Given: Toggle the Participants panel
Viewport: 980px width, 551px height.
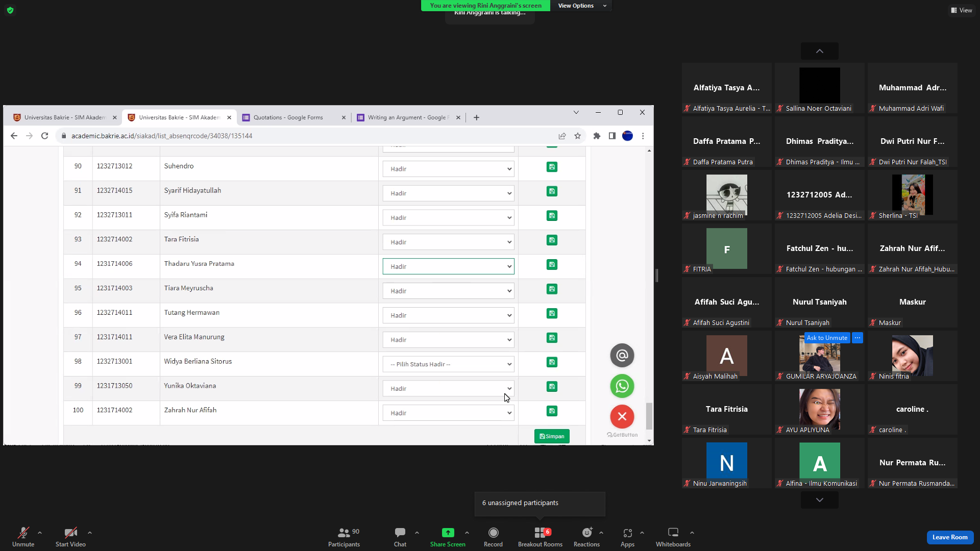Looking at the screenshot, I should tap(344, 537).
